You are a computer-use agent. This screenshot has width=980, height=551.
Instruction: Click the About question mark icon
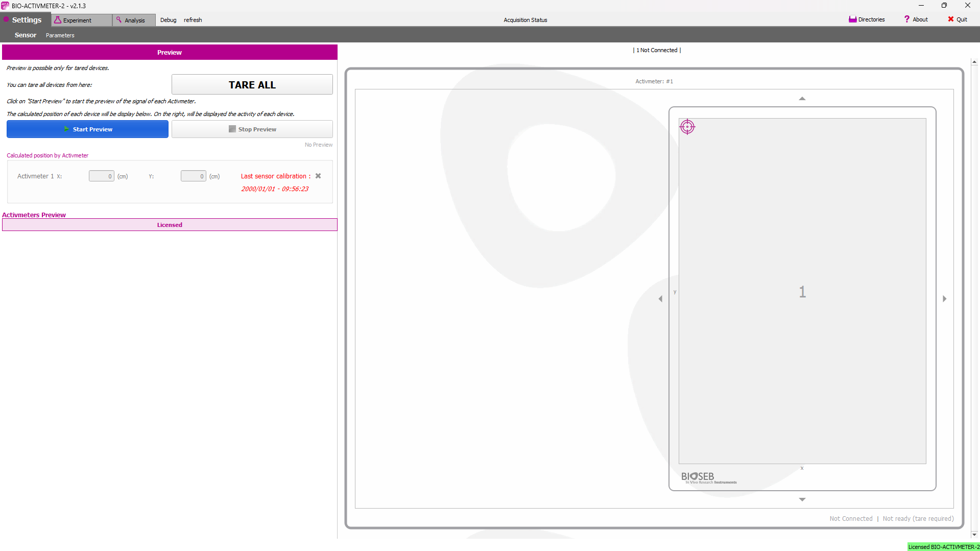(906, 19)
